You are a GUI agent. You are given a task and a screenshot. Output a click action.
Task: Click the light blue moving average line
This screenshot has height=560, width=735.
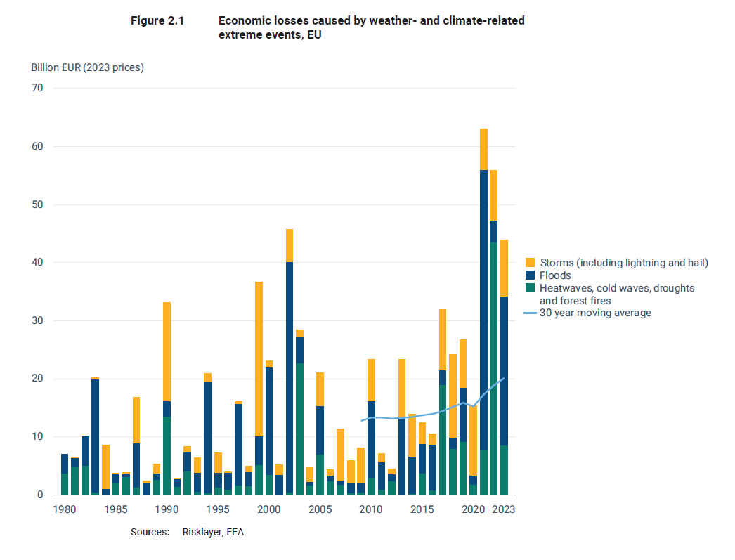pyautogui.click(x=422, y=415)
